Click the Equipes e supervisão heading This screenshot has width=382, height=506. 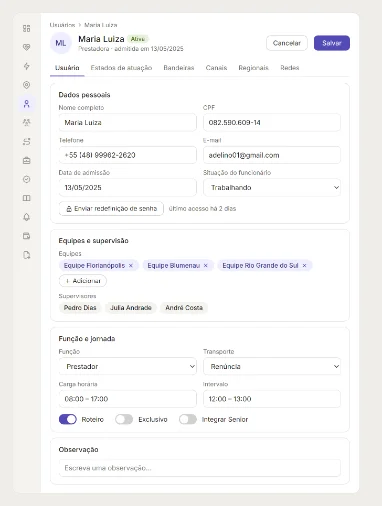tap(93, 241)
